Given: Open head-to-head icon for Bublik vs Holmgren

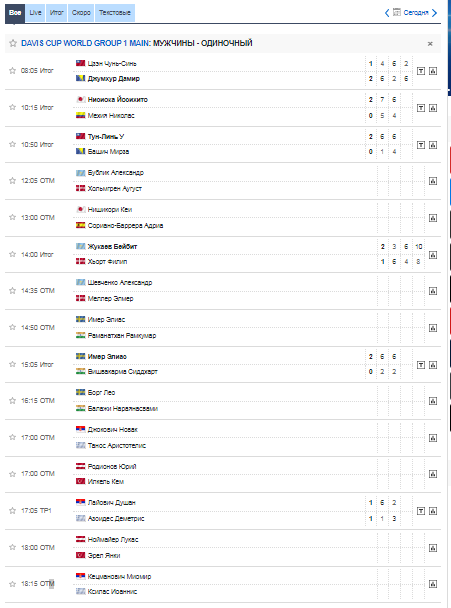Looking at the screenshot, I should pyautogui.click(x=433, y=181).
